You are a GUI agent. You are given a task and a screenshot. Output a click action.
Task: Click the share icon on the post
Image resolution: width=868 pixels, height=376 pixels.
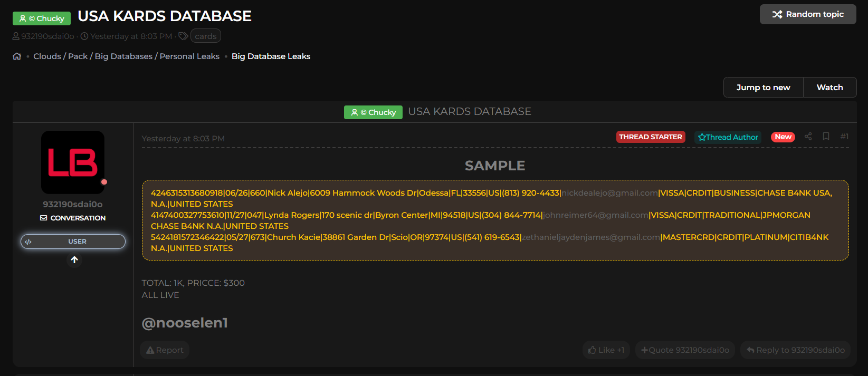[808, 137]
